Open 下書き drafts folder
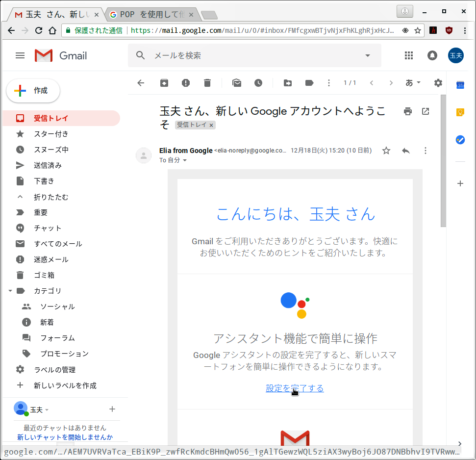The height and width of the screenshot is (460, 476). 44,181
